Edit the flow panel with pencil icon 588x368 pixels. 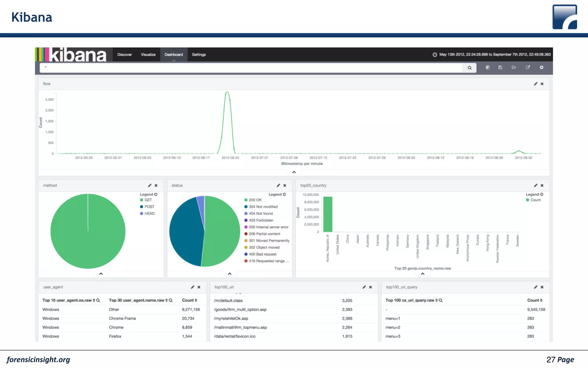(535, 84)
